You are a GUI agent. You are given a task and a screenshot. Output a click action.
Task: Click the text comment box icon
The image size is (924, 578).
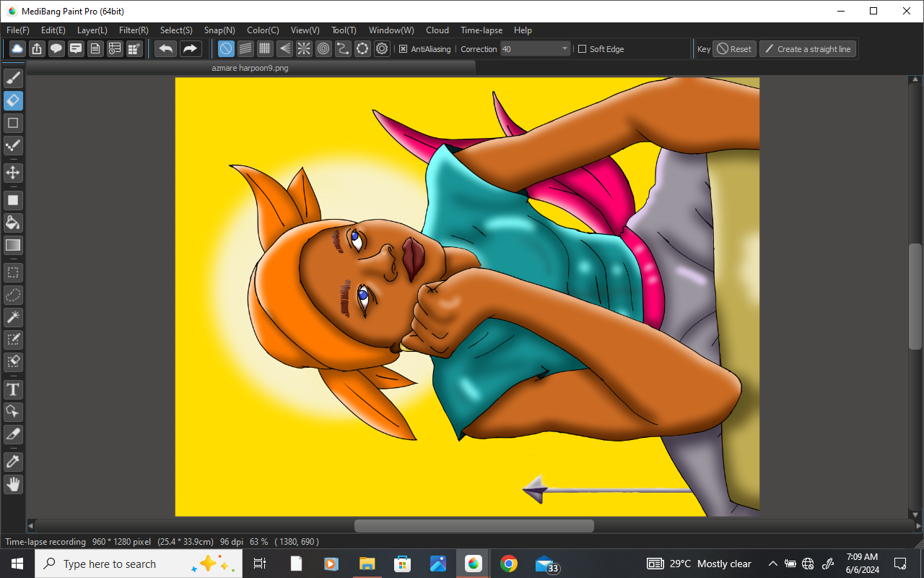point(76,49)
